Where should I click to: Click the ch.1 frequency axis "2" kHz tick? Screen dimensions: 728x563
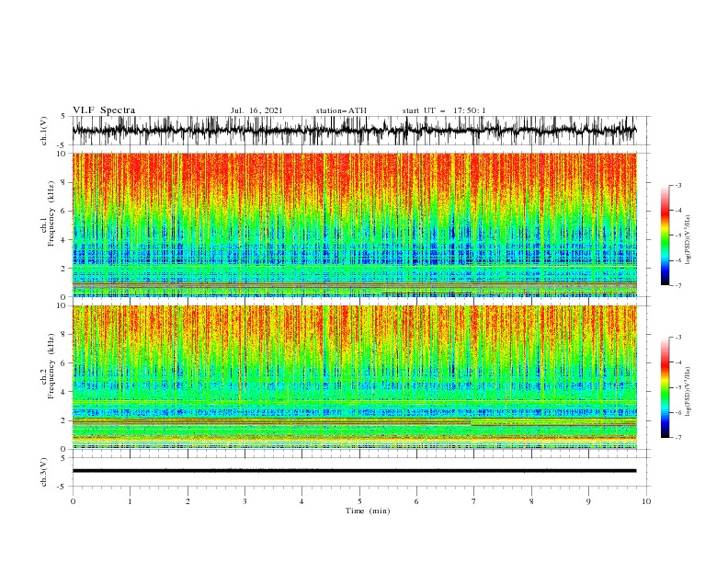point(64,269)
